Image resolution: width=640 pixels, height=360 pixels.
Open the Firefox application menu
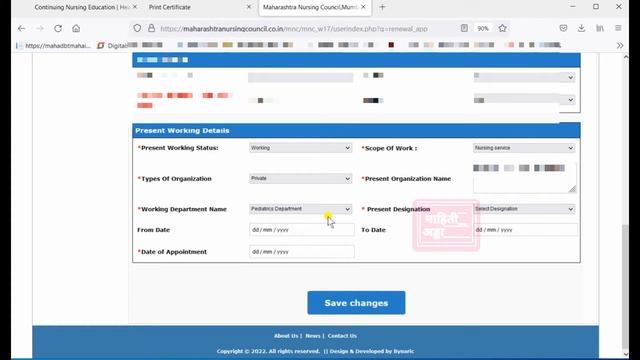(x=618, y=28)
